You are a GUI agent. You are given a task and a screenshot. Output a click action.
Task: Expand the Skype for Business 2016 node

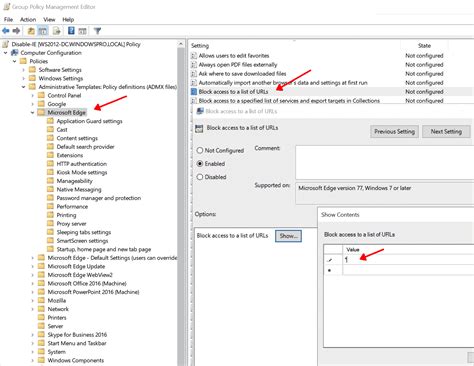tap(33, 335)
